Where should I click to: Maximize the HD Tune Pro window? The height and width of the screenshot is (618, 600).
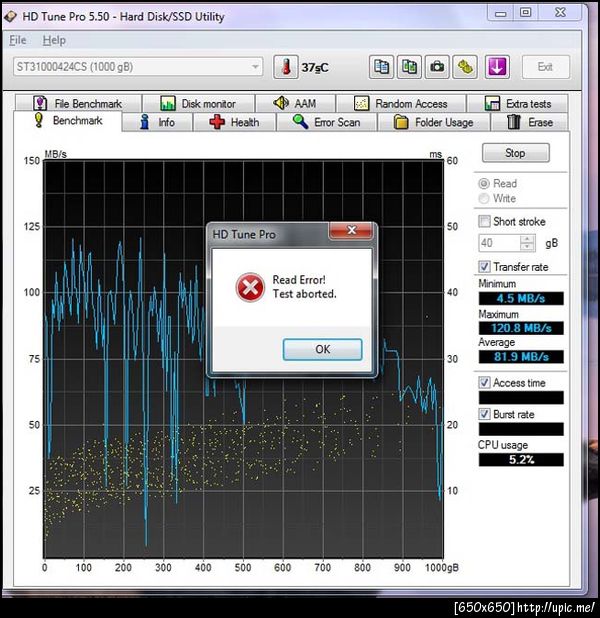tap(525, 13)
